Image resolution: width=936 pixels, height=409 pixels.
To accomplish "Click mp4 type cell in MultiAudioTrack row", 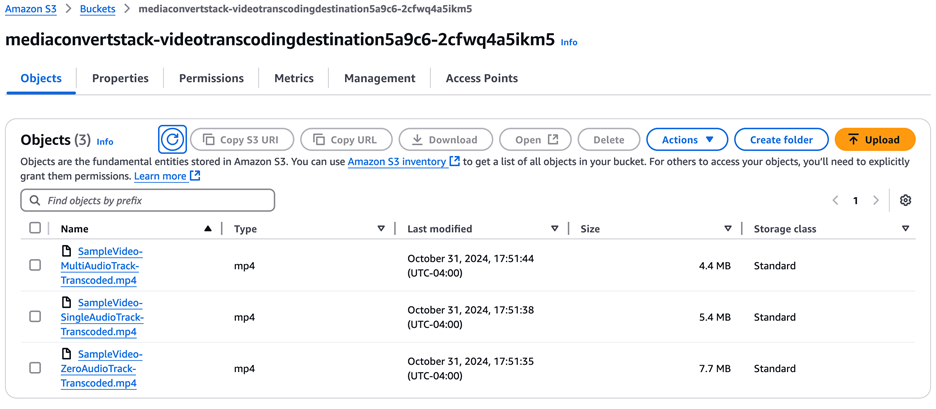I will coord(244,266).
